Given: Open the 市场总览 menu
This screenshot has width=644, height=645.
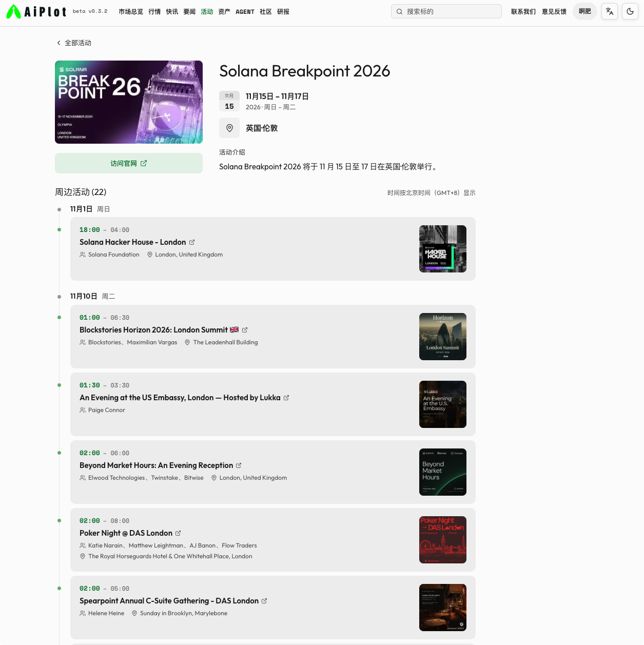Looking at the screenshot, I should [131, 12].
